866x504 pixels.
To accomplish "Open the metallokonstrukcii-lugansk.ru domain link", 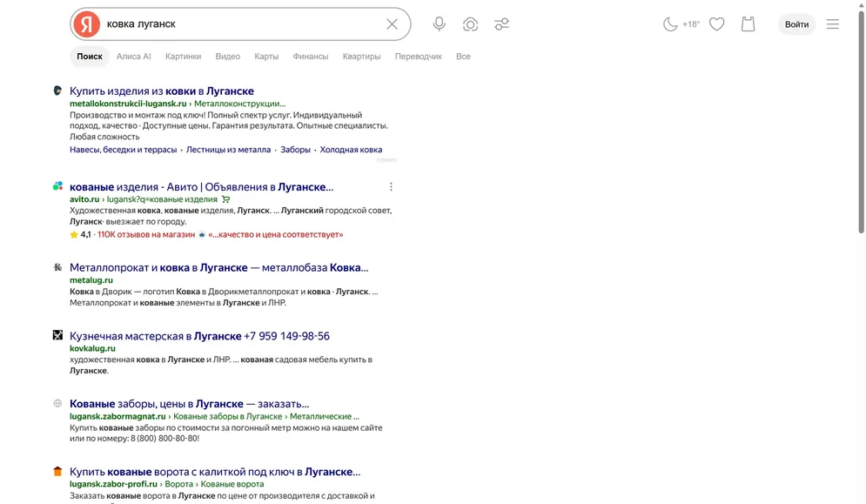I will click(128, 104).
